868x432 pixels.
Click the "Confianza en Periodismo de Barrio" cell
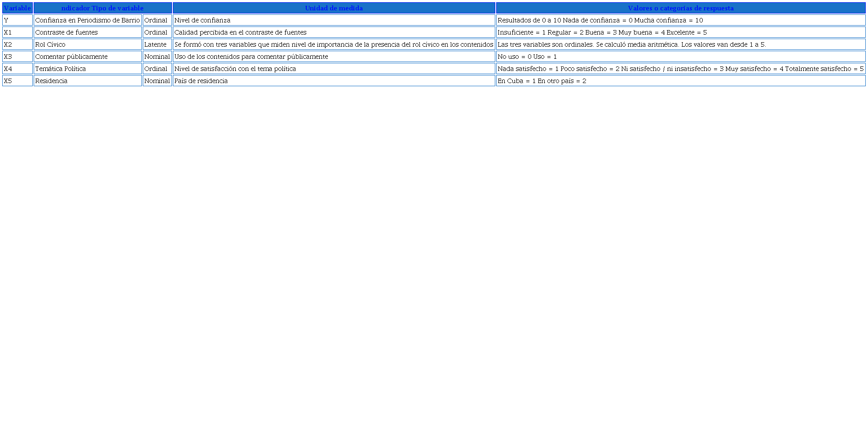(x=88, y=20)
